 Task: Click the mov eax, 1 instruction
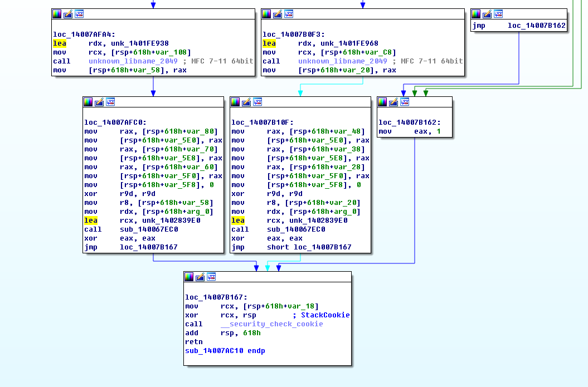pos(410,131)
